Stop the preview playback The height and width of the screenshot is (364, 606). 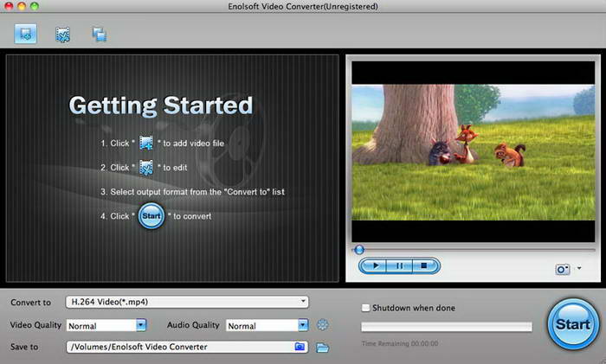point(425,265)
